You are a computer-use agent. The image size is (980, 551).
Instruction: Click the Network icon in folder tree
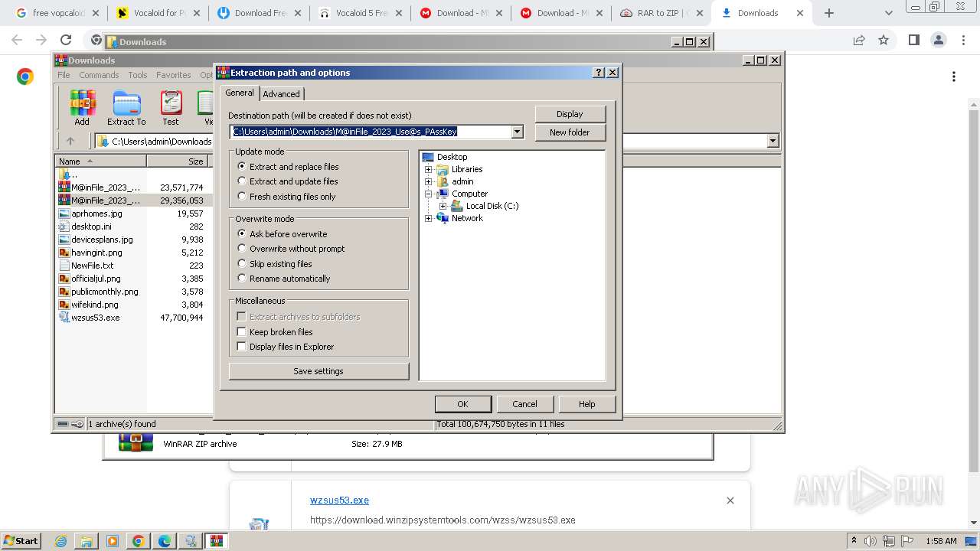443,218
